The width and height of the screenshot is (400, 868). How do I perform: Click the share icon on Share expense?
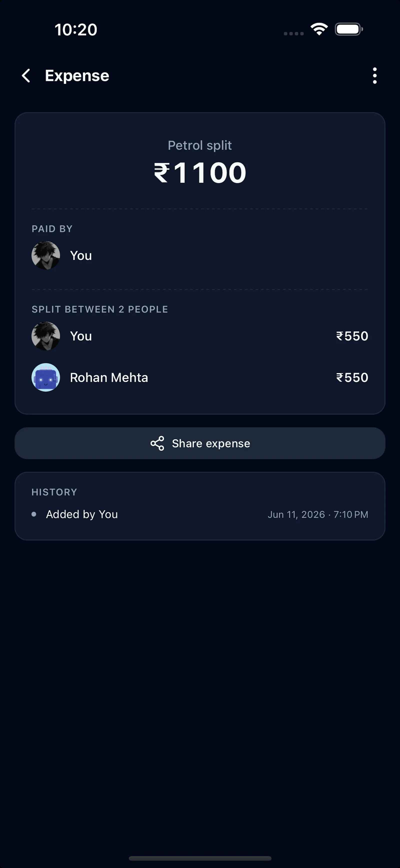click(157, 443)
